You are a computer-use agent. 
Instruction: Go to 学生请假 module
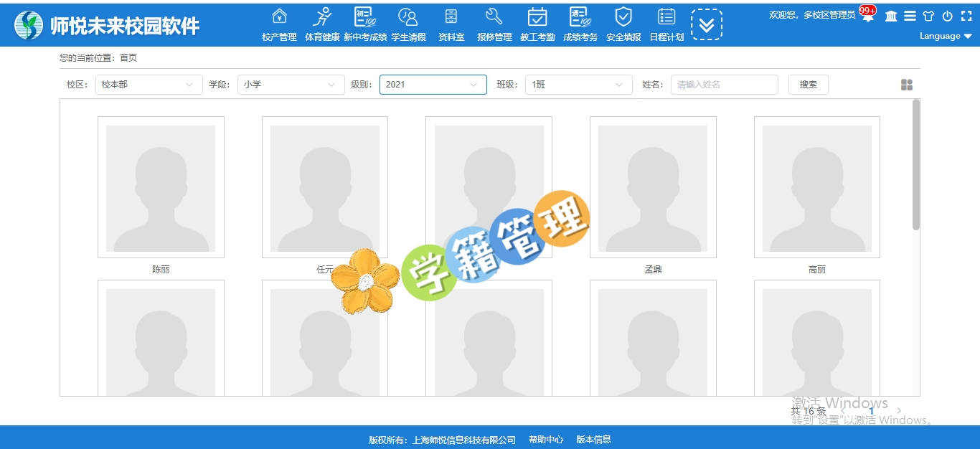pos(408,17)
